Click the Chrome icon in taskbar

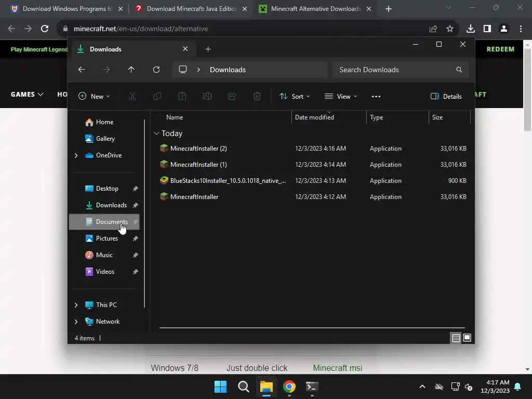pos(289,387)
